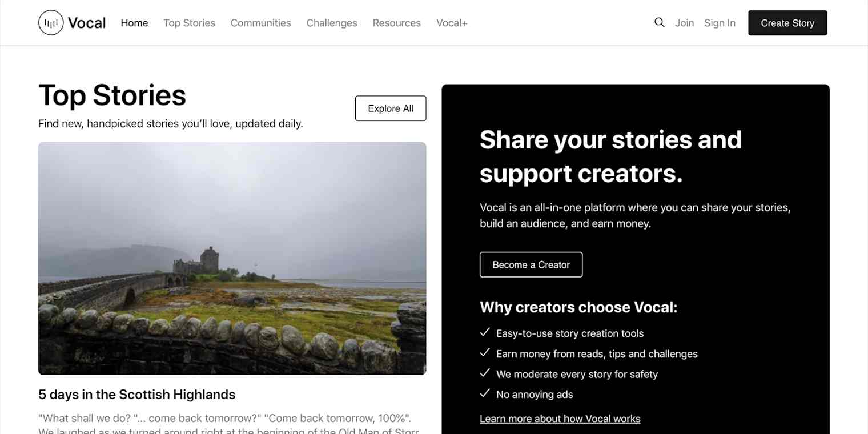Screen dimensions: 868x434
Task: Visit the Resources section
Action: [396, 23]
